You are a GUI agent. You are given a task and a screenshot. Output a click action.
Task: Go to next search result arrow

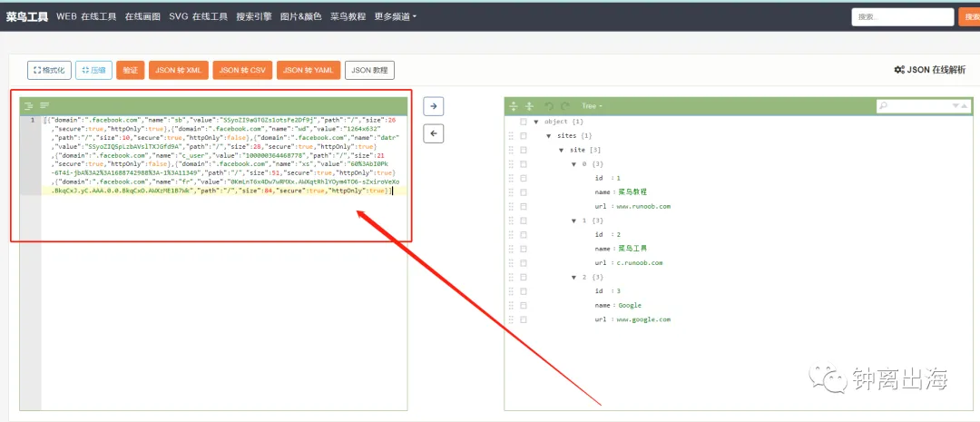pyautogui.click(x=955, y=105)
